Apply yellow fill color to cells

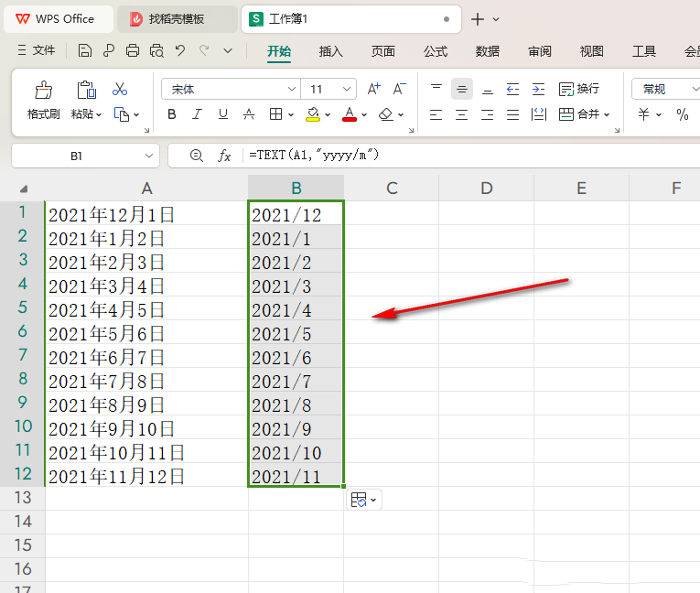[313, 114]
